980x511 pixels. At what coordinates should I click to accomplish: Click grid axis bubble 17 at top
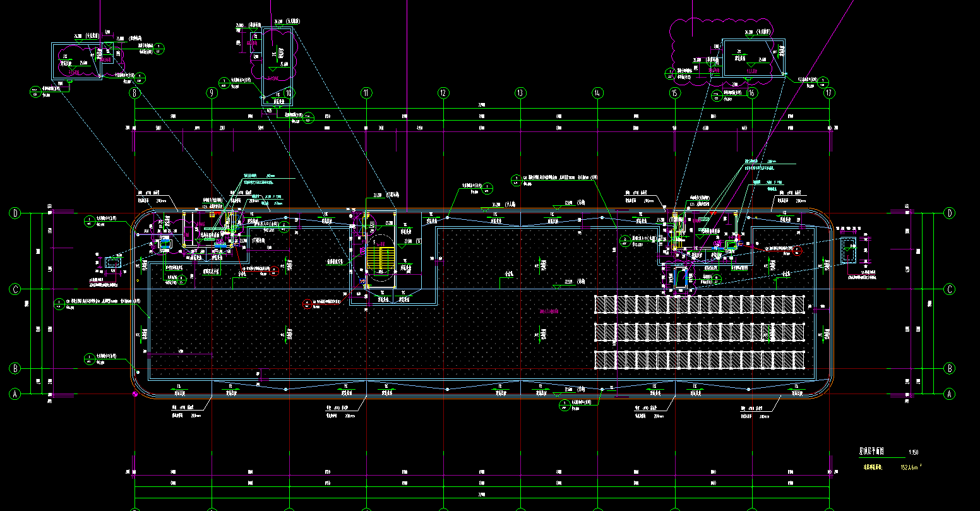tap(829, 93)
